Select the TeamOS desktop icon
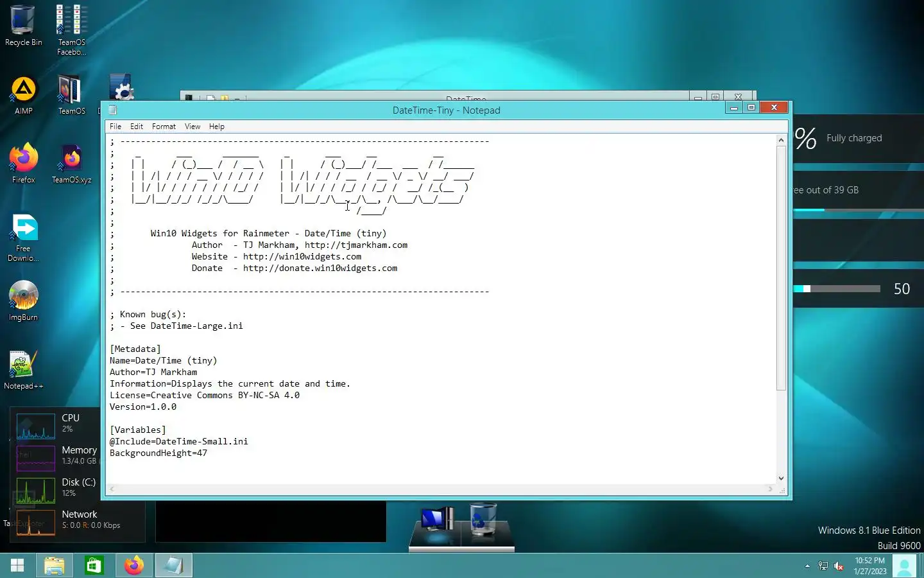Viewport: 924px width, 578px height. pos(71,95)
